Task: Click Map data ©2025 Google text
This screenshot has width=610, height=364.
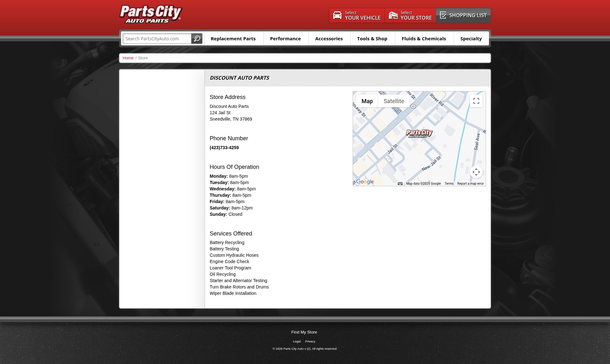Action: point(423,183)
